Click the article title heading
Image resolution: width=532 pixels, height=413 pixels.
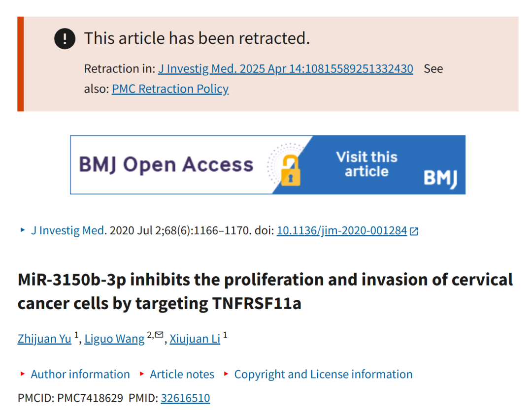pyautogui.click(x=265, y=291)
